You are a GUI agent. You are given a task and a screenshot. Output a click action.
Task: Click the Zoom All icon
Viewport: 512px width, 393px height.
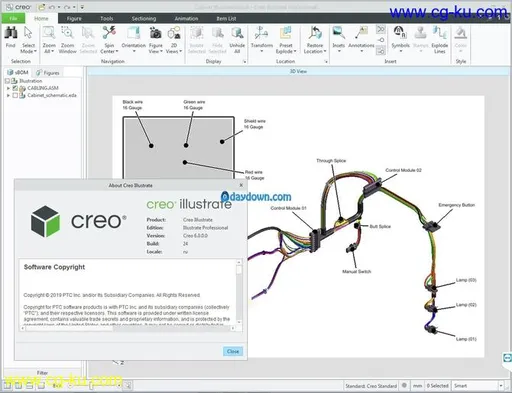[49, 33]
